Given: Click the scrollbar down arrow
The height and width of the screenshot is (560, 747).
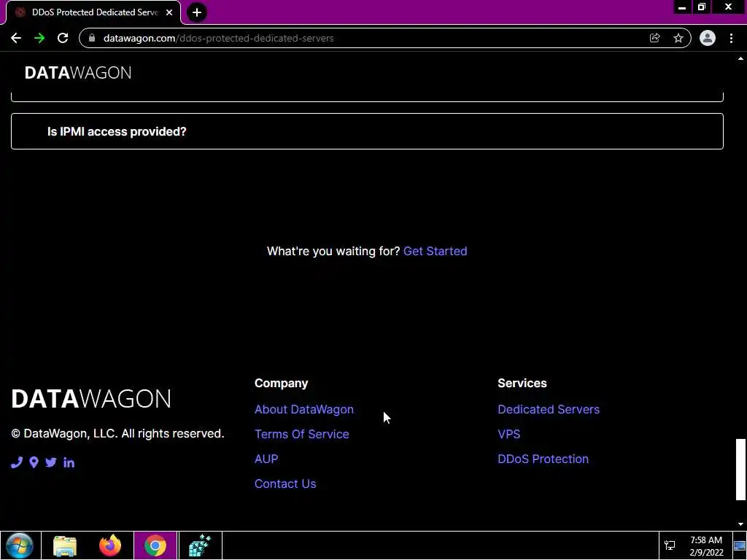Looking at the screenshot, I should pyautogui.click(x=740, y=524).
